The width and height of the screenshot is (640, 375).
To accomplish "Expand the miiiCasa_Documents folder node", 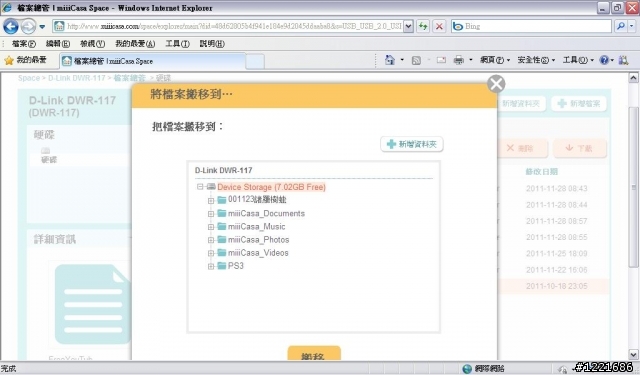I will [211, 214].
